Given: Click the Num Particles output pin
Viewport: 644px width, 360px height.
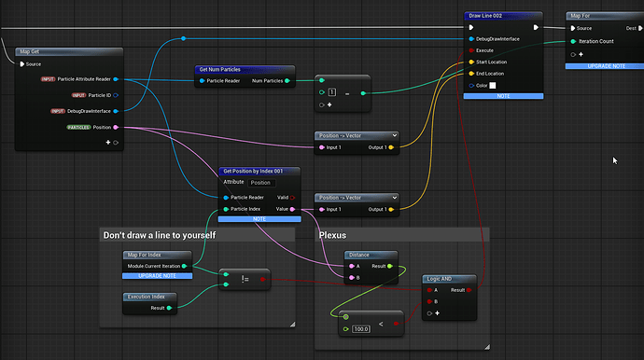Looking at the screenshot, I should pos(287,81).
